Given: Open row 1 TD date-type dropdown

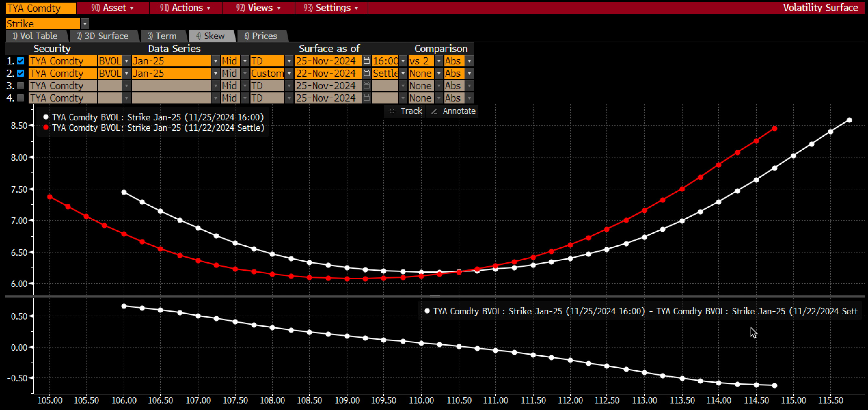Looking at the screenshot, I should (x=289, y=61).
